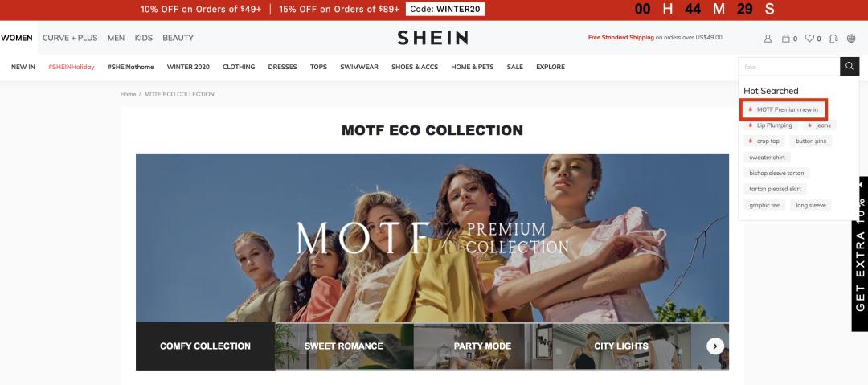Open the CLOTHING menu
This screenshot has height=385, width=868.
(x=239, y=67)
